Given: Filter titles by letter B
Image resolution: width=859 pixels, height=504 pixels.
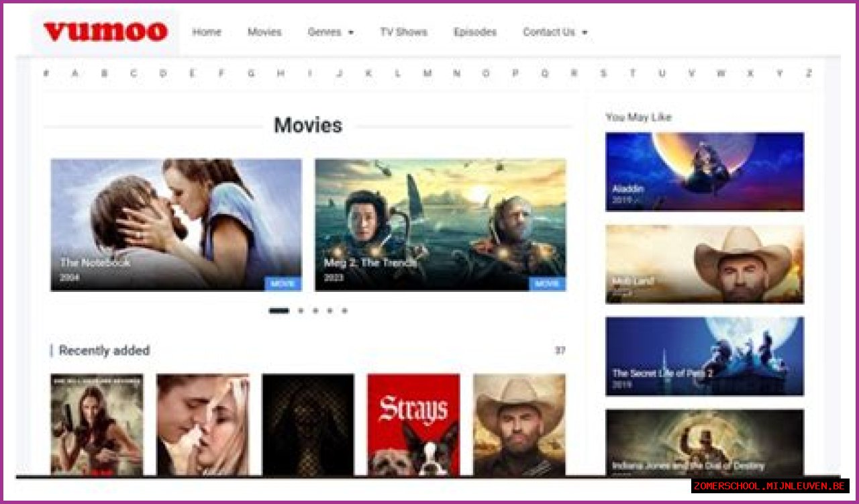Looking at the screenshot, I should pyautogui.click(x=104, y=73).
